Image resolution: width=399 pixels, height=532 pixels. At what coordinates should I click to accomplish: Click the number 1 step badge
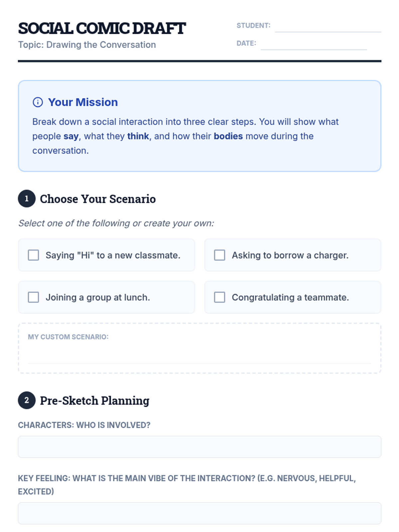27,199
